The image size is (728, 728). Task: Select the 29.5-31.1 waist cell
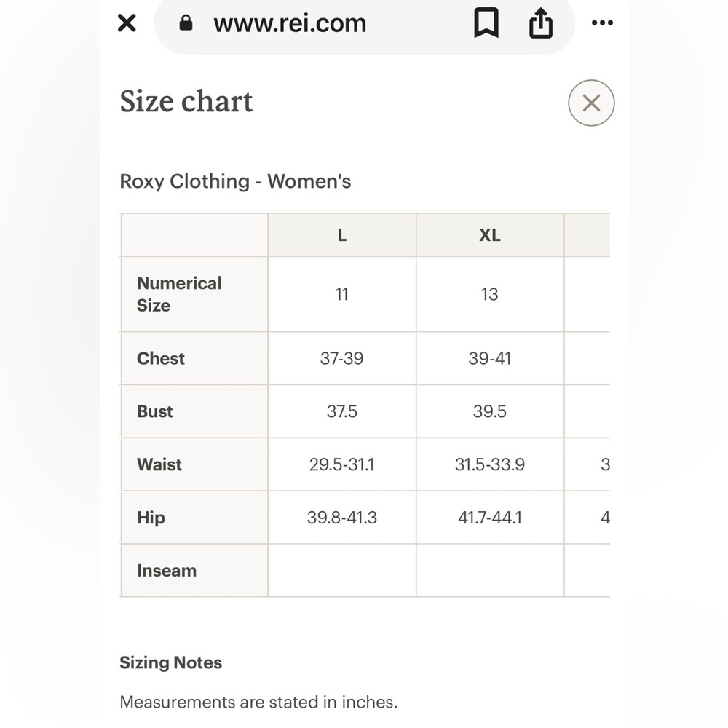pos(342,464)
